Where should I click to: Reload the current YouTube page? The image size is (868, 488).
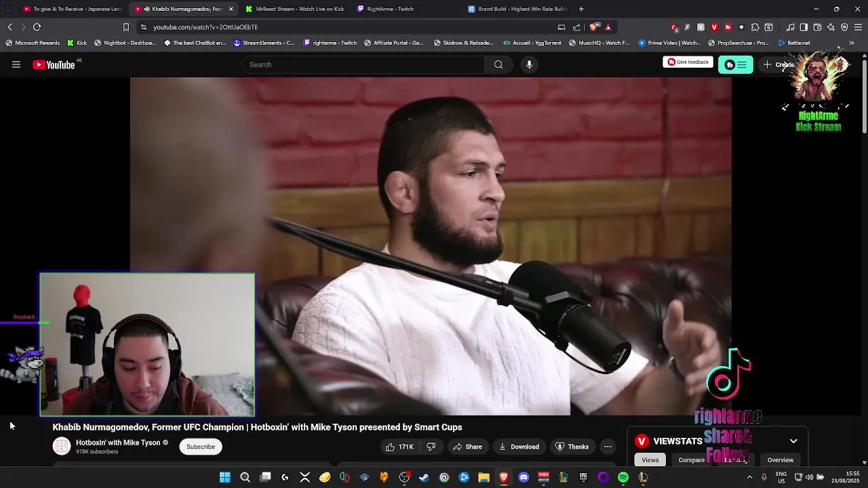pyautogui.click(x=37, y=27)
